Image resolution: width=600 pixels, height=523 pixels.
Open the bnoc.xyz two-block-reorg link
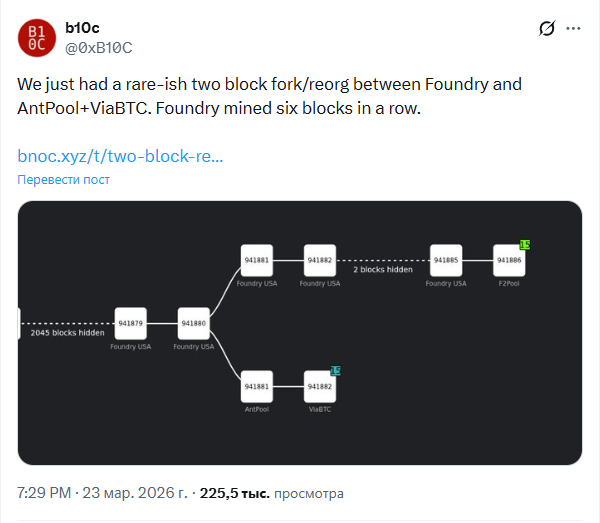pos(120,156)
